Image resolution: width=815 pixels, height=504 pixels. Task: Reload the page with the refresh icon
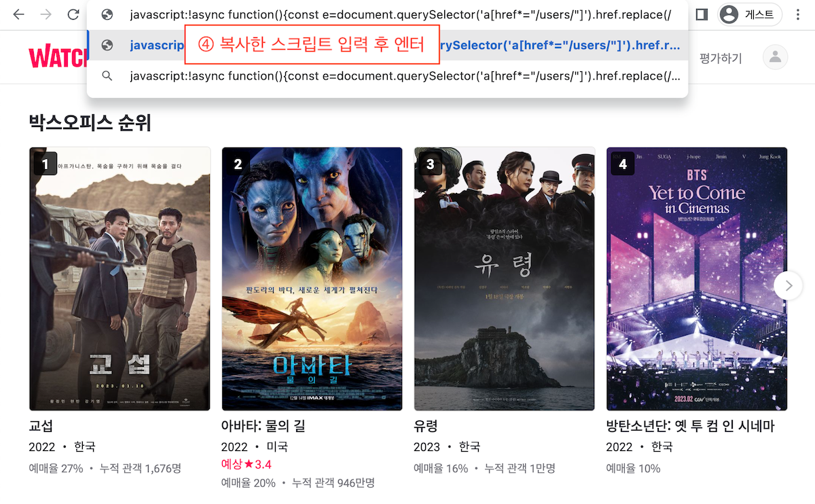pyautogui.click(x=73, y=14)
